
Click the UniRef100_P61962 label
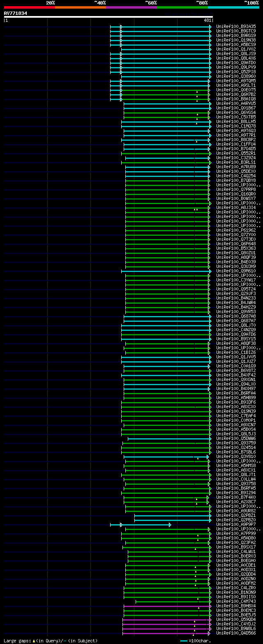click(236, 230)
